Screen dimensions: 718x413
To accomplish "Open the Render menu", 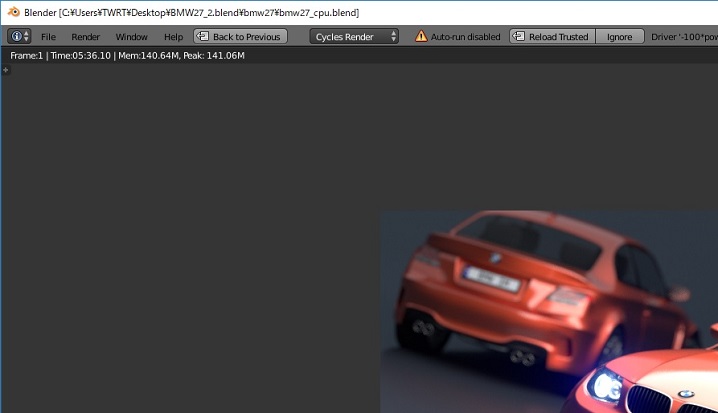I will coord(85,37).
